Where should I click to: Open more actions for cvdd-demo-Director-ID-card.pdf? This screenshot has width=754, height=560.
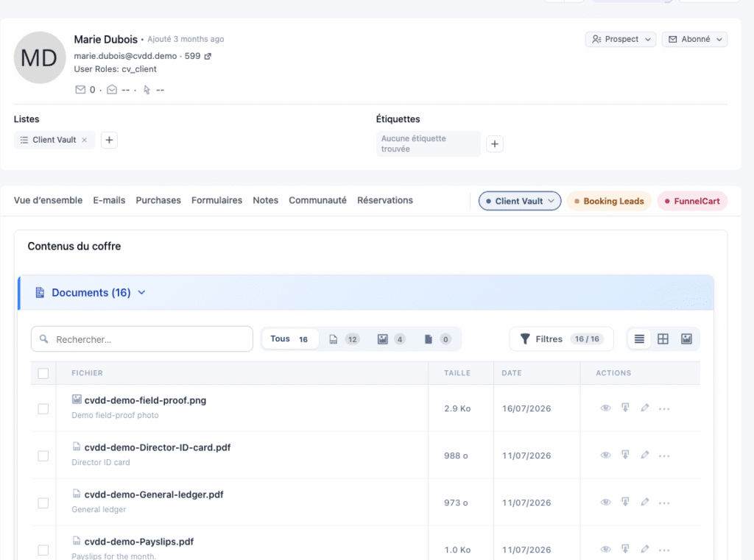pos(664,456)
